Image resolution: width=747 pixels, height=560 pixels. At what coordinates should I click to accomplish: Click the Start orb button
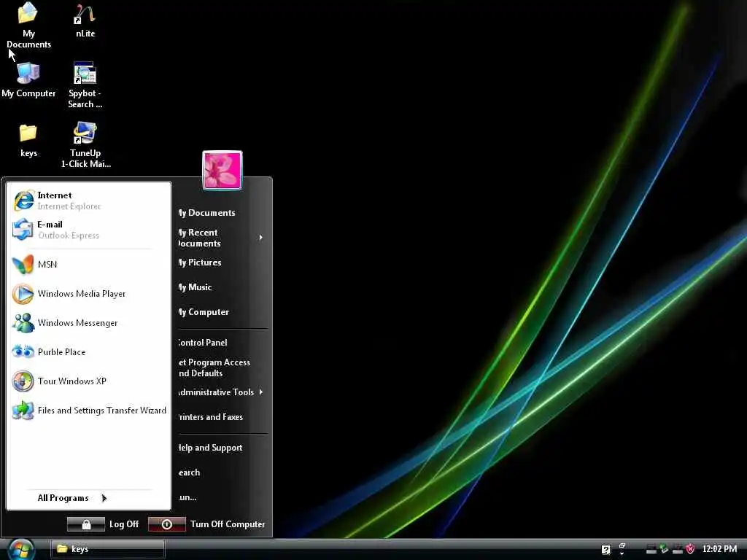click(x=21, y=550)
